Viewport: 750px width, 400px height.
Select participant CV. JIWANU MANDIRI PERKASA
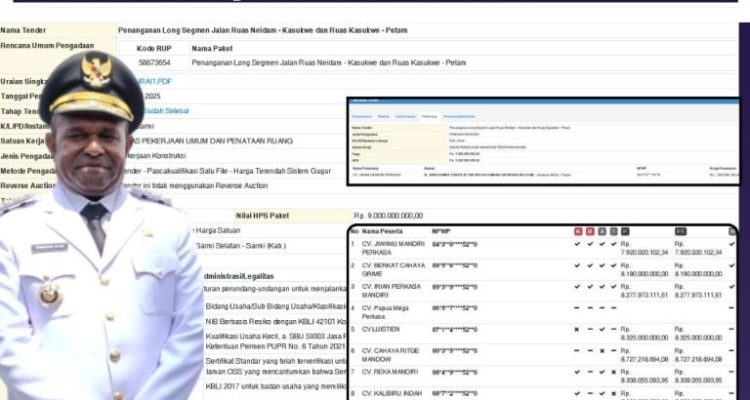[x=393, y=248]
